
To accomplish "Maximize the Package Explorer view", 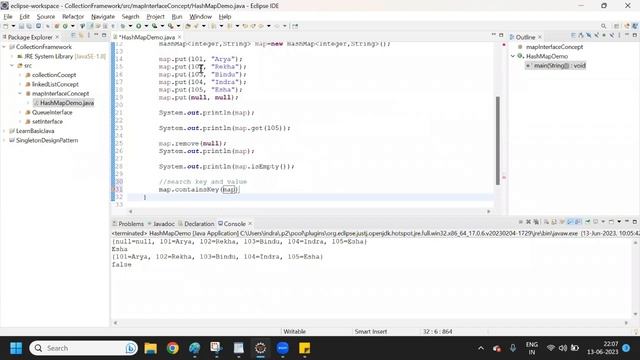I will (x=104, y=36).
